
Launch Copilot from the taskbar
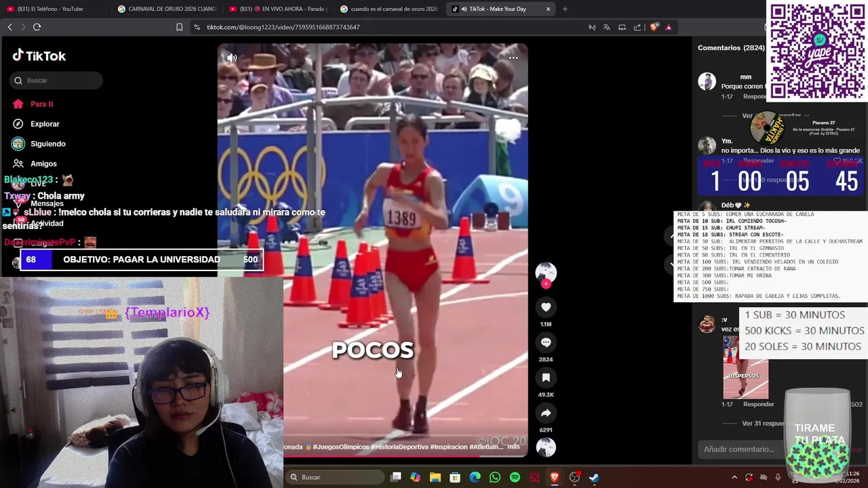[415, 477]
